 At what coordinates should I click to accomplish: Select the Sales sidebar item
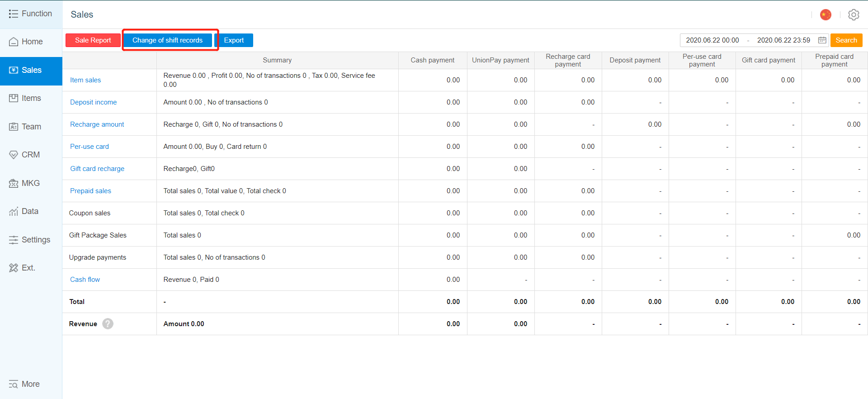click(31, 70)
